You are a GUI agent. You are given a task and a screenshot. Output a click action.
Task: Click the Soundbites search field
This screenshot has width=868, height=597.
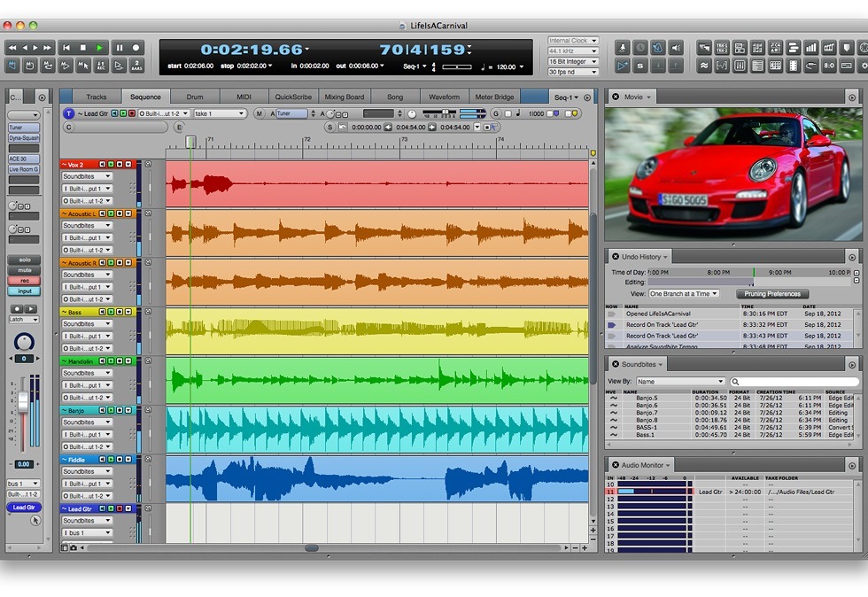[795, 382]
